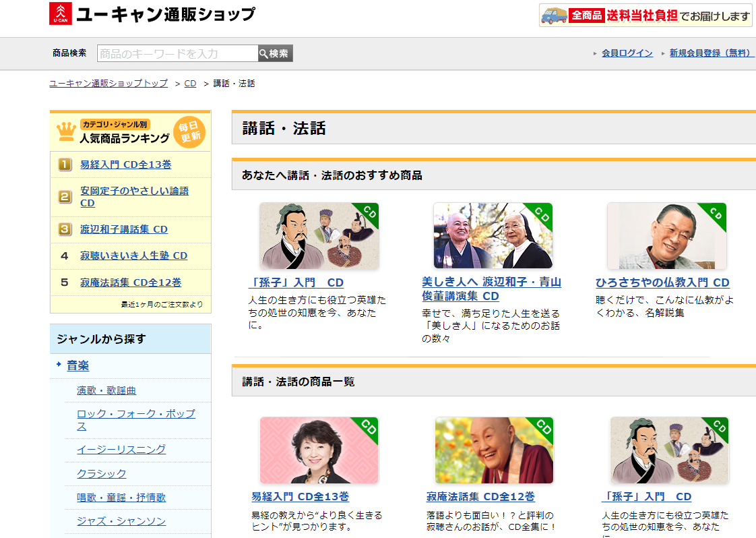Open product list 寂庵法話集 CD全12巻 title link
The image size is (756, 538).
(480, 496)
